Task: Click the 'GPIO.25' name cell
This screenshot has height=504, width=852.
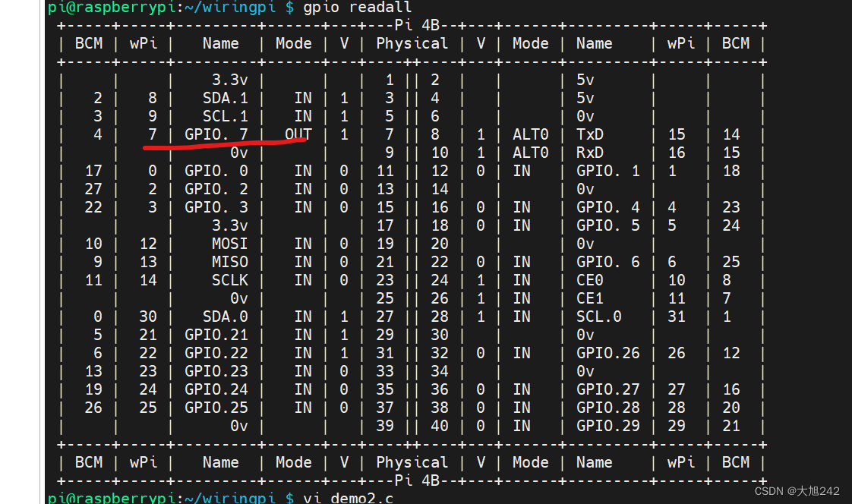Action: pyautogui.click(x=216, y=408)
